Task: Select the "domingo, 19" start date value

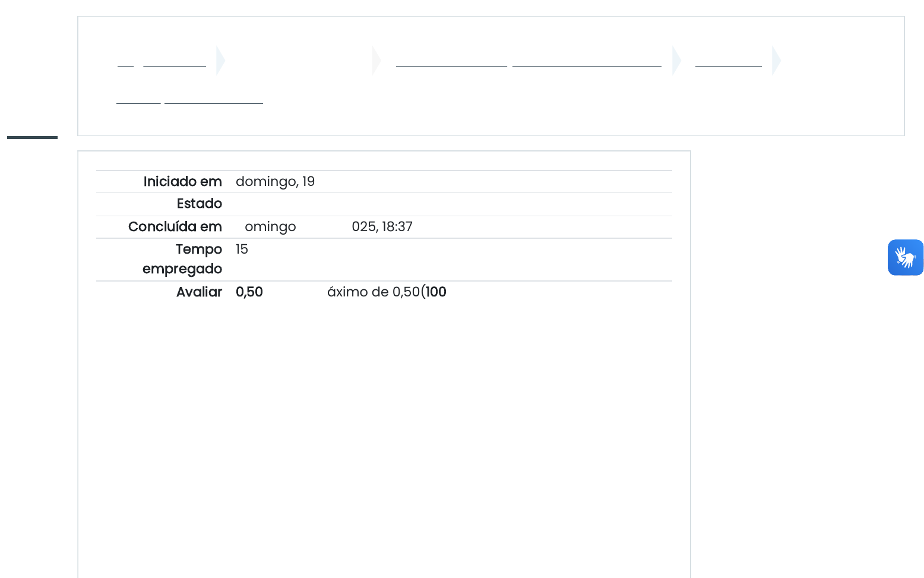Action: point(275,182)
